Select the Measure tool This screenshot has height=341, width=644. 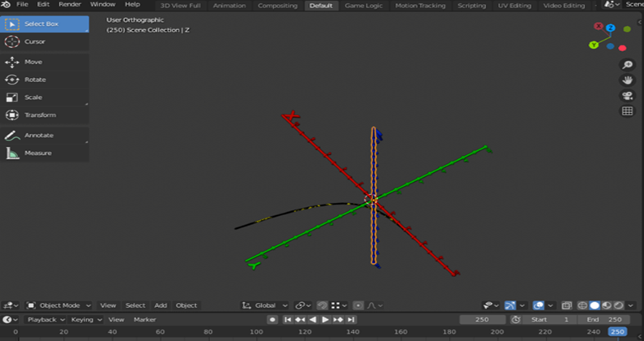37,153
